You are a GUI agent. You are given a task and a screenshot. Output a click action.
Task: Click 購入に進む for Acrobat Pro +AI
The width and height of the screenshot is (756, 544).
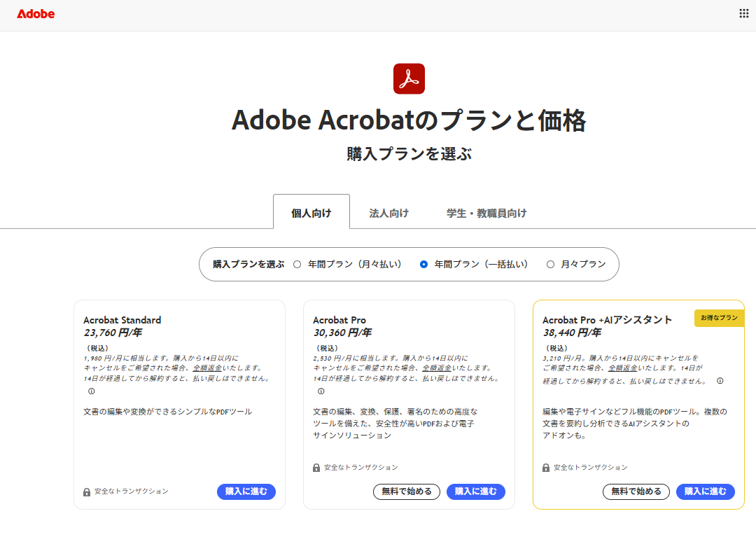click(x=706, y=491)
